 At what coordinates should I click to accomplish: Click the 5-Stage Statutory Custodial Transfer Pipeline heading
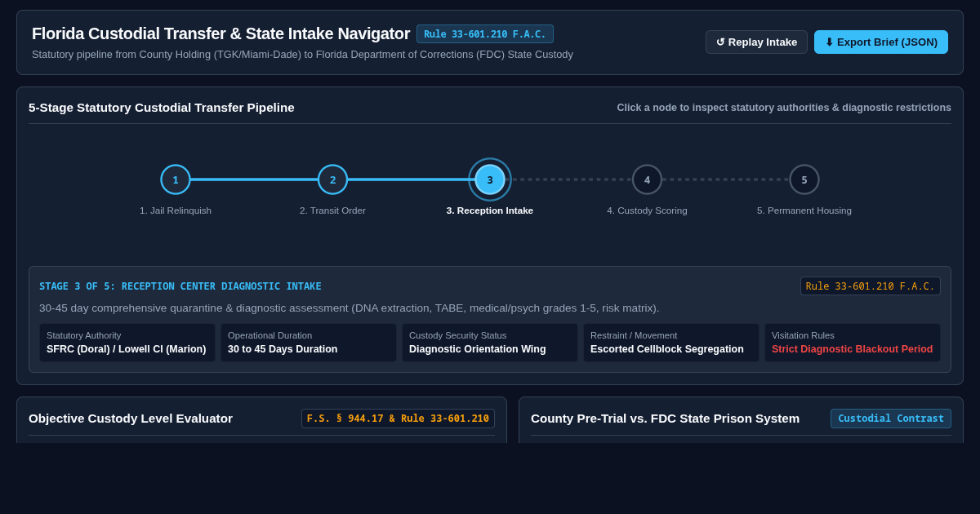[162, 108]
